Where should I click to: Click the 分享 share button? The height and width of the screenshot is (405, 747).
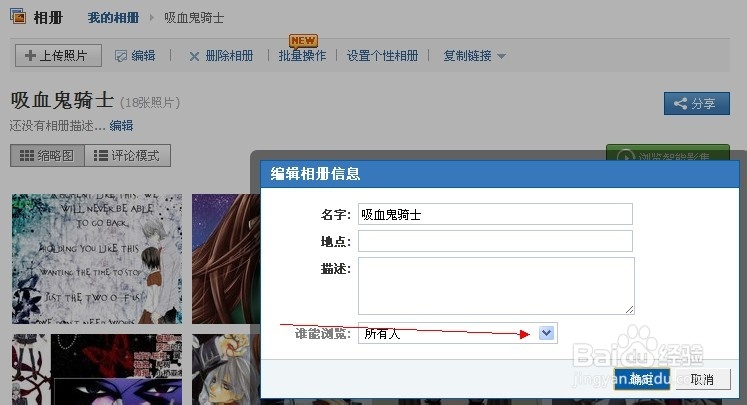697,103
